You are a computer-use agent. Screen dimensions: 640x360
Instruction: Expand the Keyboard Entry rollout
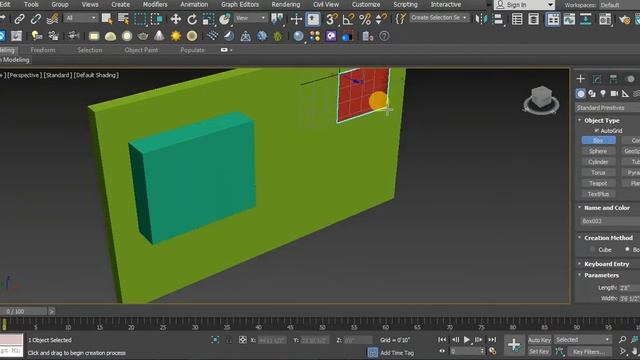click(x=606, y=264)
